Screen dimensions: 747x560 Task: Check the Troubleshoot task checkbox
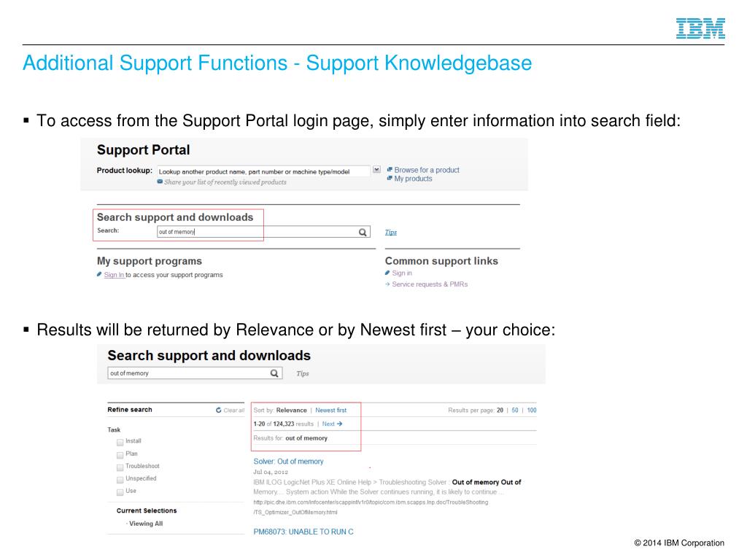pos(120,467)
